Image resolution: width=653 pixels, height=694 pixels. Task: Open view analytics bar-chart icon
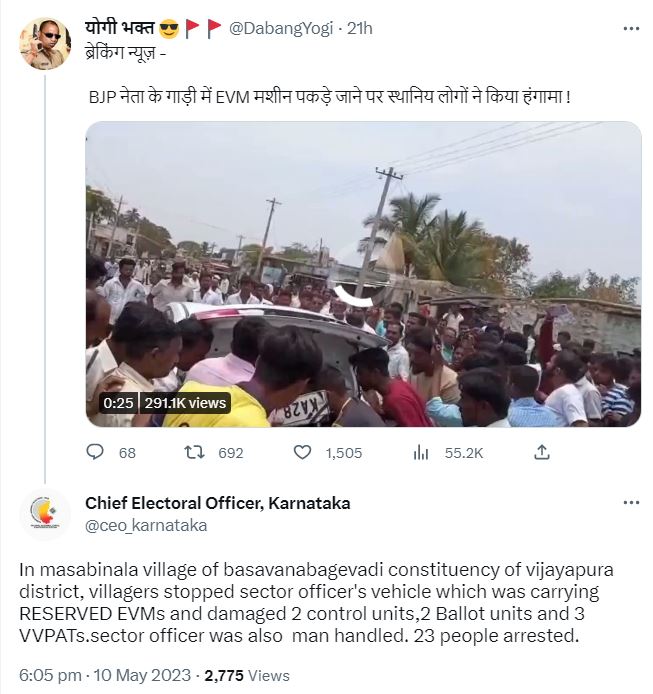pyautogui.click(x=421, y=453)
